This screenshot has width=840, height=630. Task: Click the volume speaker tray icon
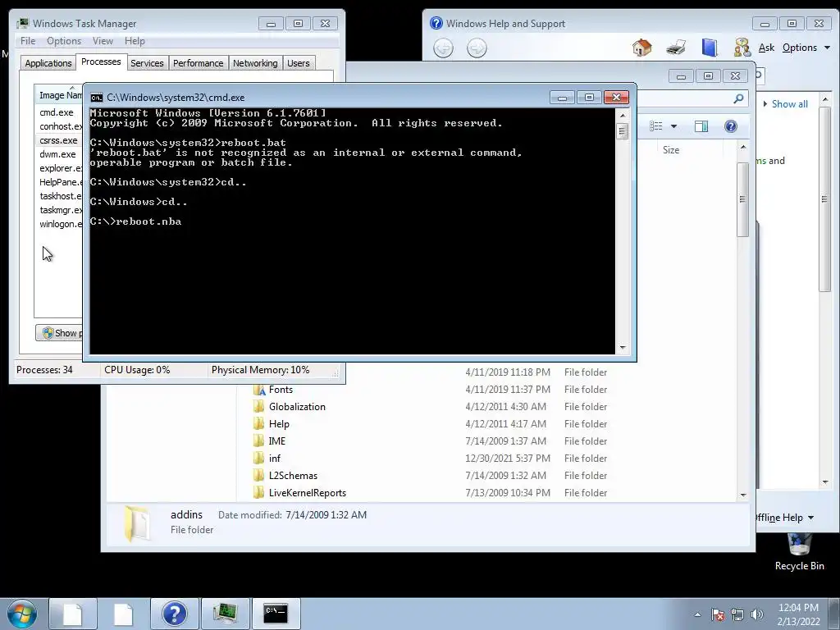(x=756, y=614)
